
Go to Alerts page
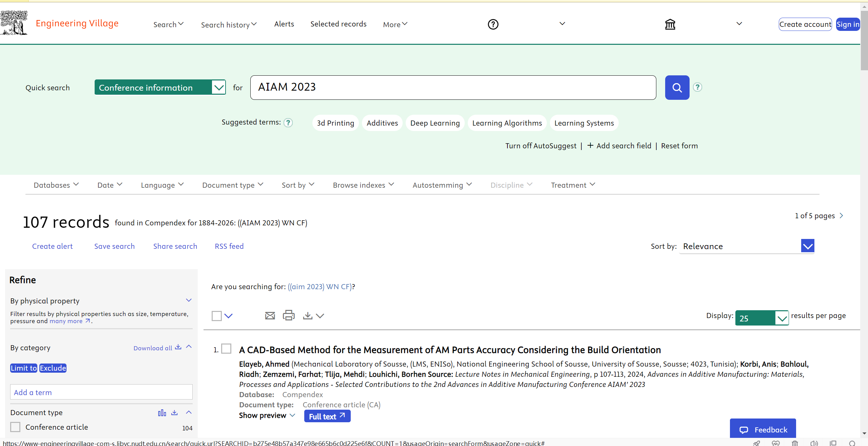point(284,24)
